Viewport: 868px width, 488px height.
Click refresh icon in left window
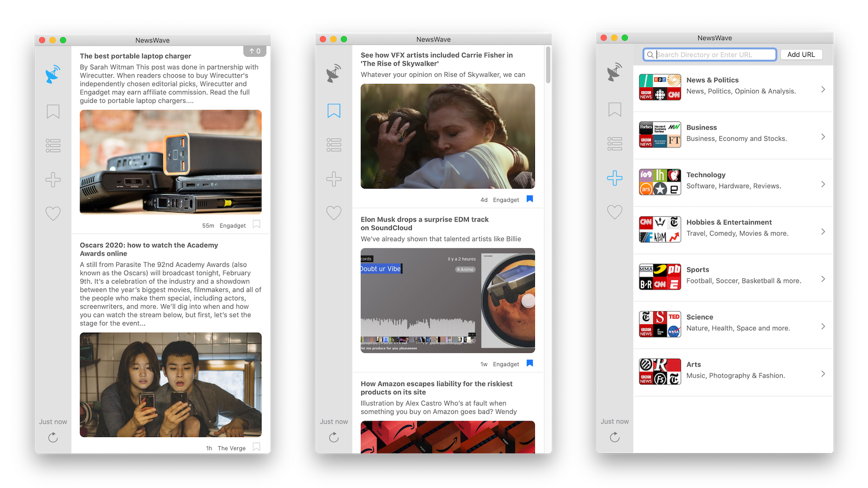click(x=53, y=437)
